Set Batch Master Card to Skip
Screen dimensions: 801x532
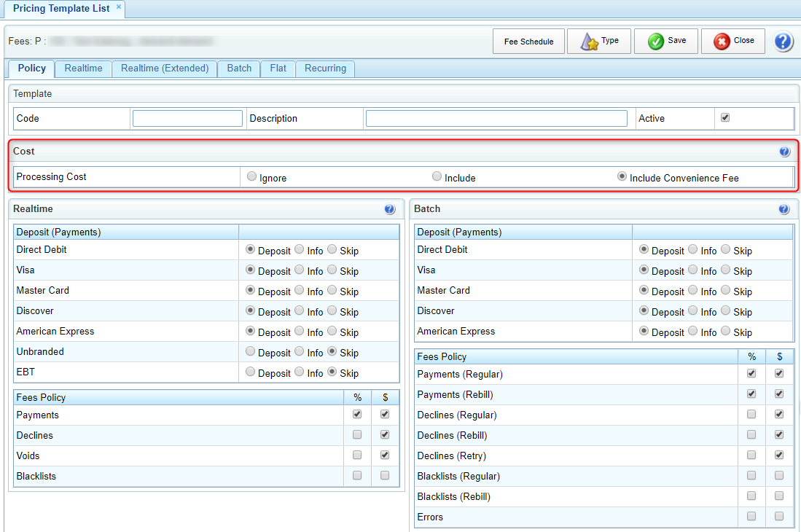click(725, 290)
